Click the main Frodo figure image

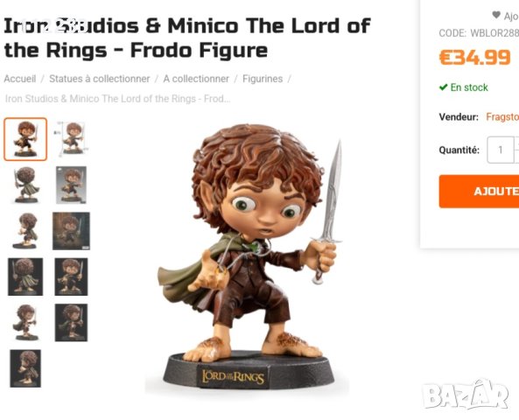click(x=247, y=258)
